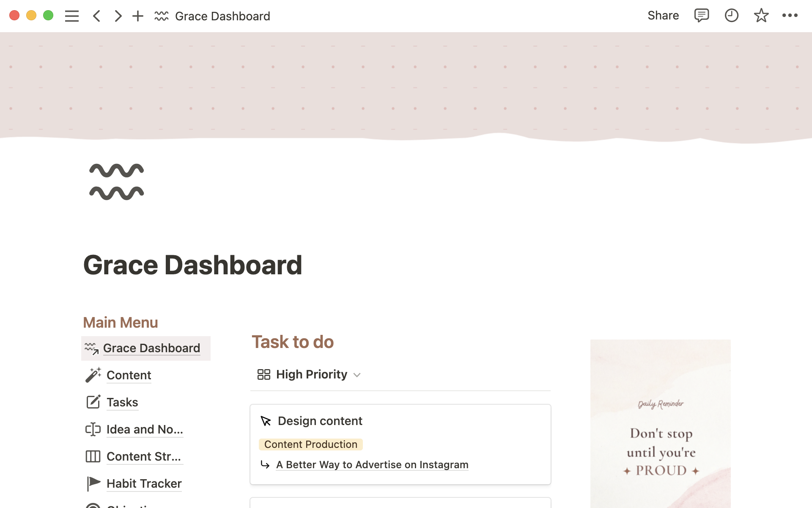The image size is (812, 508).
Task: Click the Grace Dashboard page title
Action: (192, 265)
